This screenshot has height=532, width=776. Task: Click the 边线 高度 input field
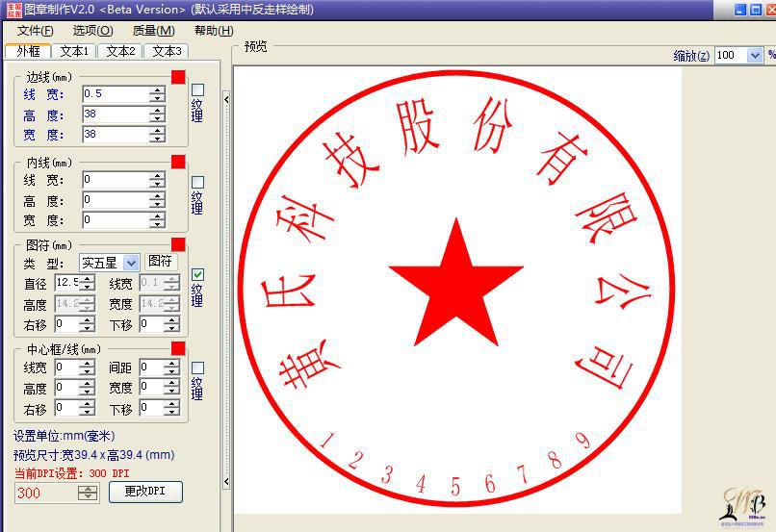tap(115, 114)
